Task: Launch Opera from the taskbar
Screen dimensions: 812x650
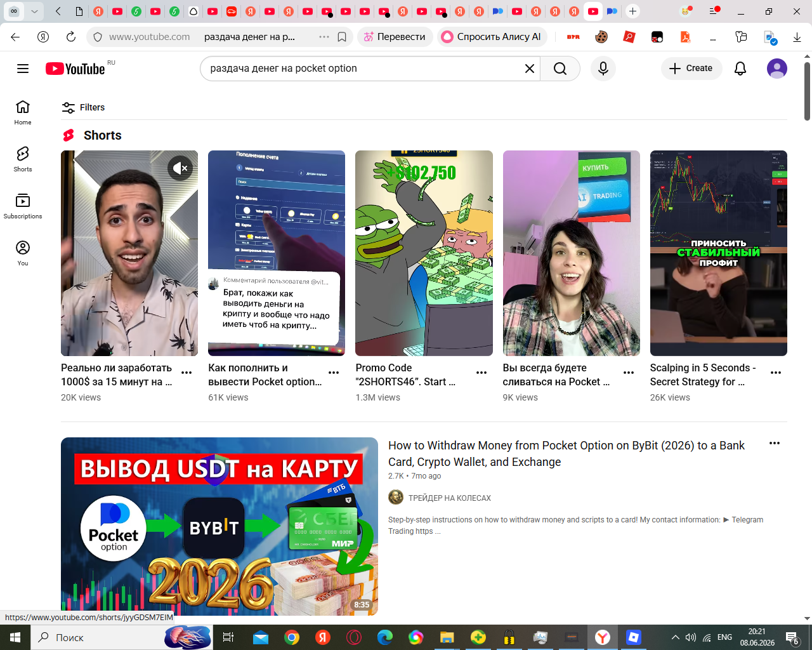Action: [354, 637]
